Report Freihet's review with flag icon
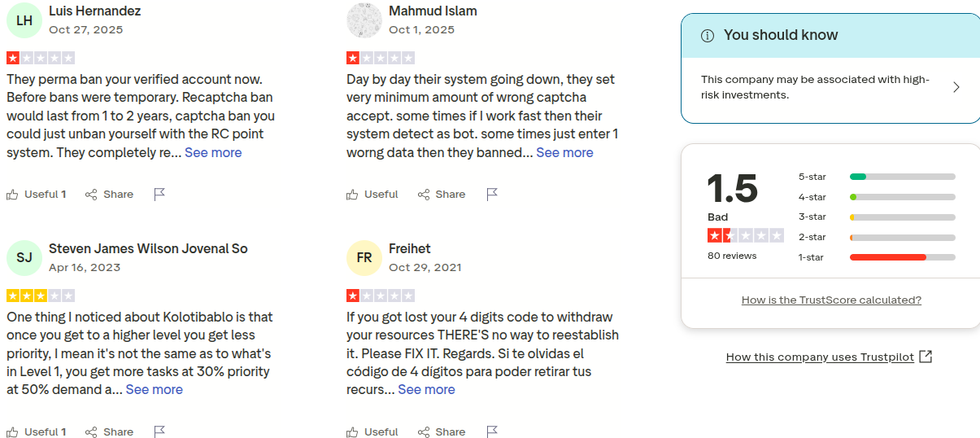Screen dimensions: 980x438 coord(492,431)
